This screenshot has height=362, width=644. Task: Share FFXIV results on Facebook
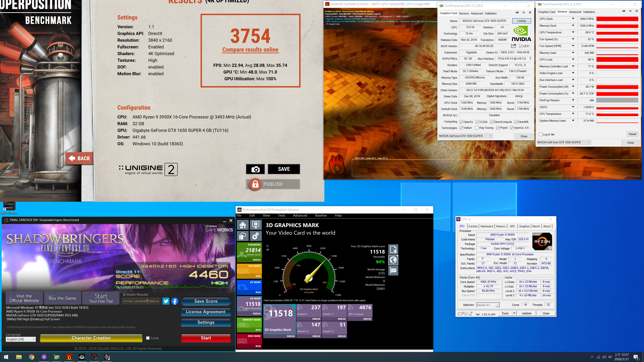click(175, 301)
